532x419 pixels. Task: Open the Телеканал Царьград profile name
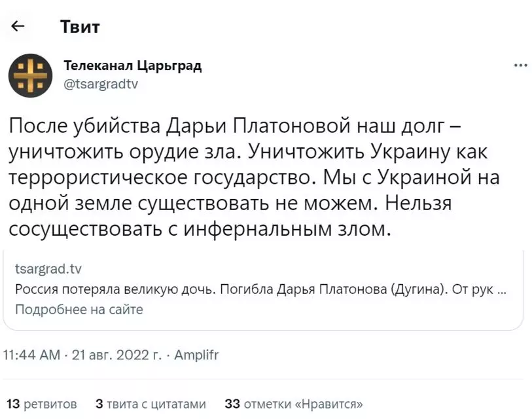point(133,65)
